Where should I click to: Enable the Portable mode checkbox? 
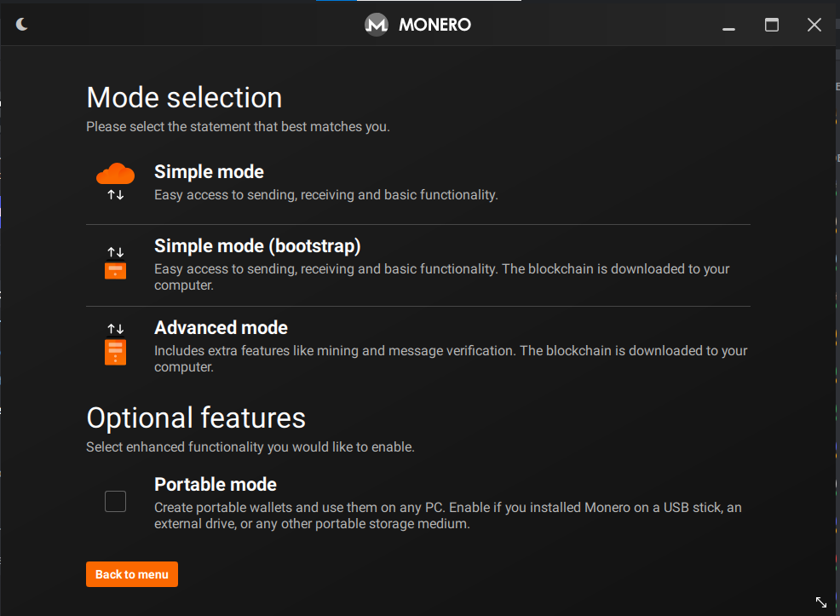pyautogui.click(x=115, y=502)
